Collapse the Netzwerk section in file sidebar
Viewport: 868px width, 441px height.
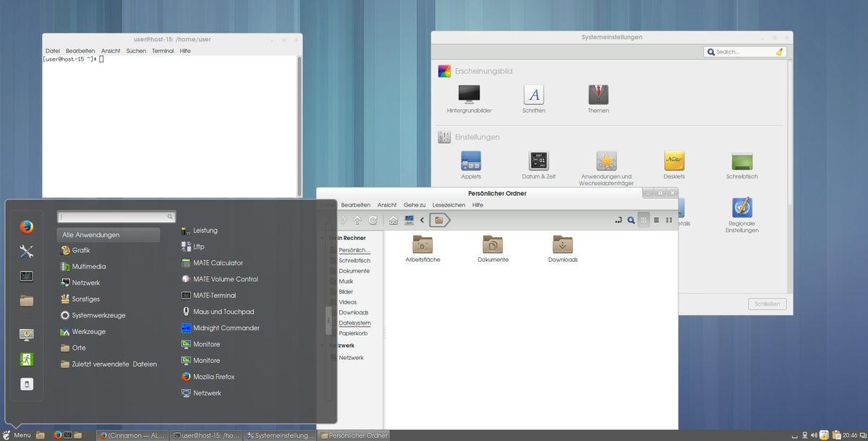pos(323,346)
